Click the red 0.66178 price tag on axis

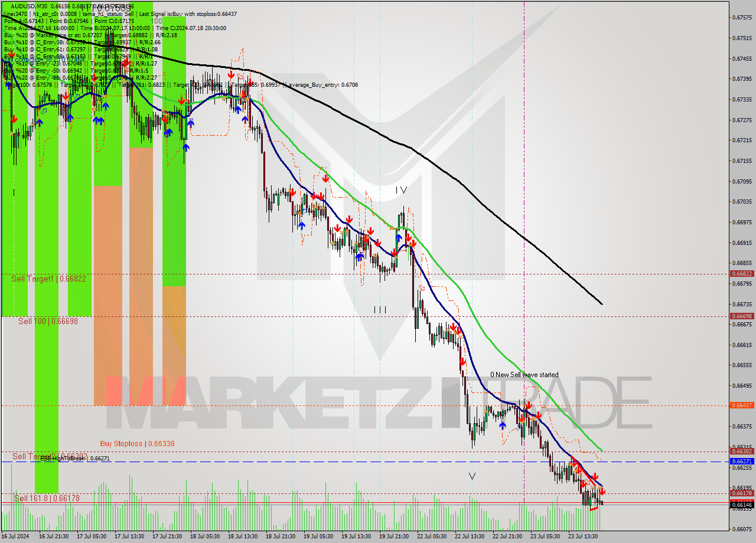(742, 493)
